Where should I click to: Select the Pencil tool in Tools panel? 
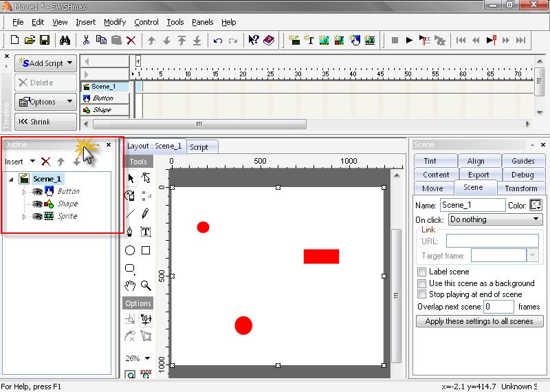(x=146, y=214)
